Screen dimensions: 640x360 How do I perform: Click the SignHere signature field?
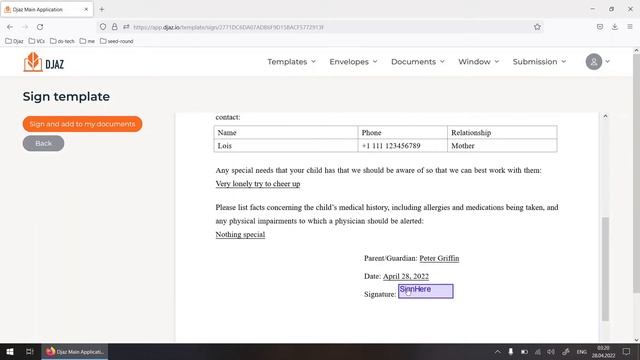[x=426, y=291]
